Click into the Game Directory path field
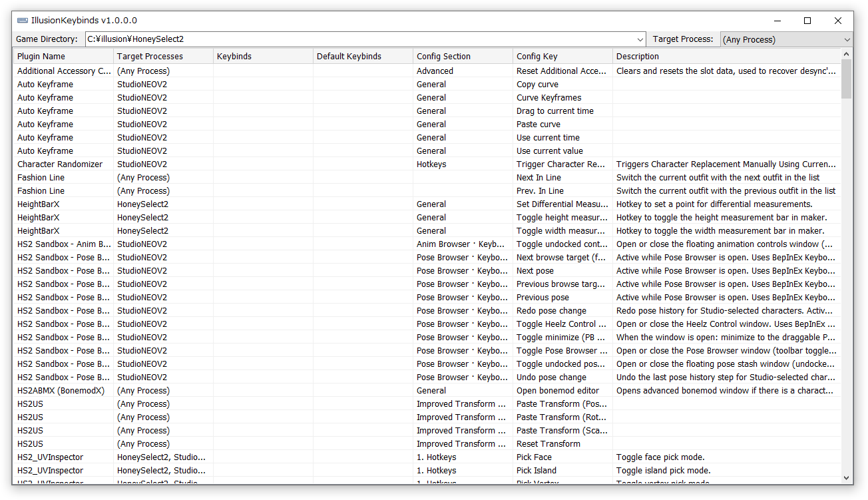This screenshot has width=868, height=500. (x=361, y=39)
